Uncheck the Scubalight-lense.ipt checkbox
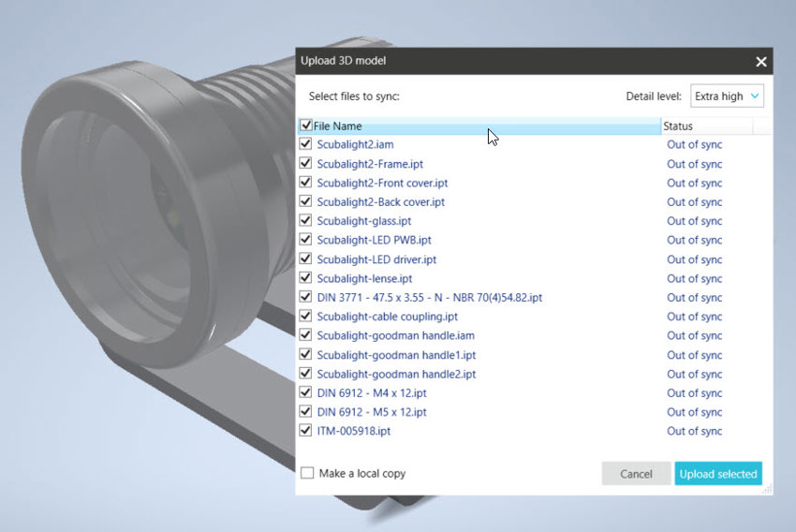Viewport: 796px width, 532px height. click(x=305, y=277)
